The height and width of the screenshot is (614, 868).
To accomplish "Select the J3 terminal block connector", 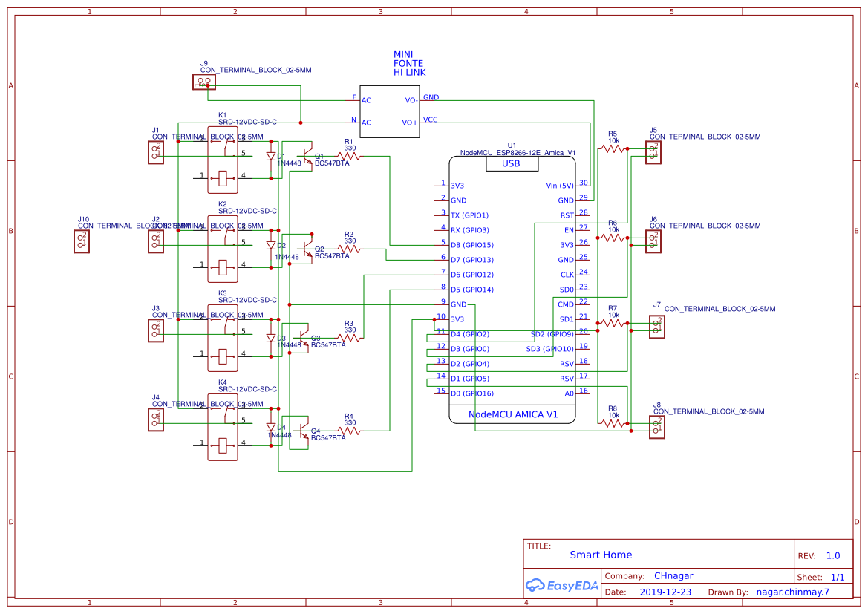I will point(156,330).
